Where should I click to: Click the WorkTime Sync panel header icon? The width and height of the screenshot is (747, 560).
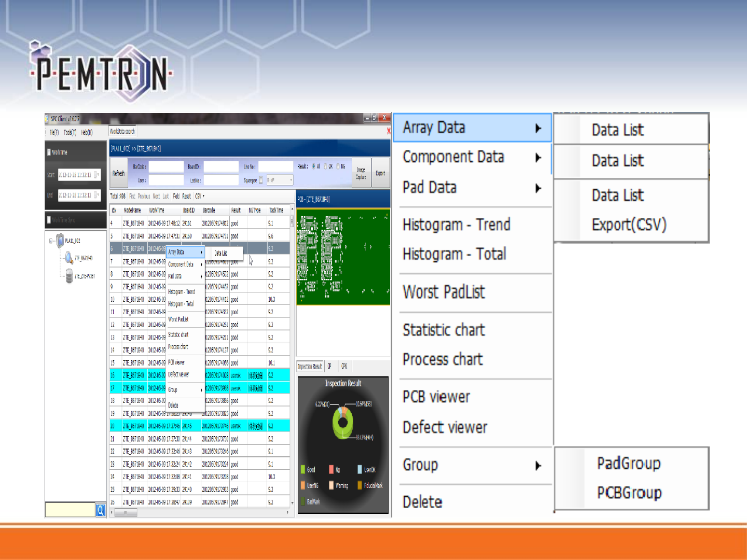pos(49,220)
